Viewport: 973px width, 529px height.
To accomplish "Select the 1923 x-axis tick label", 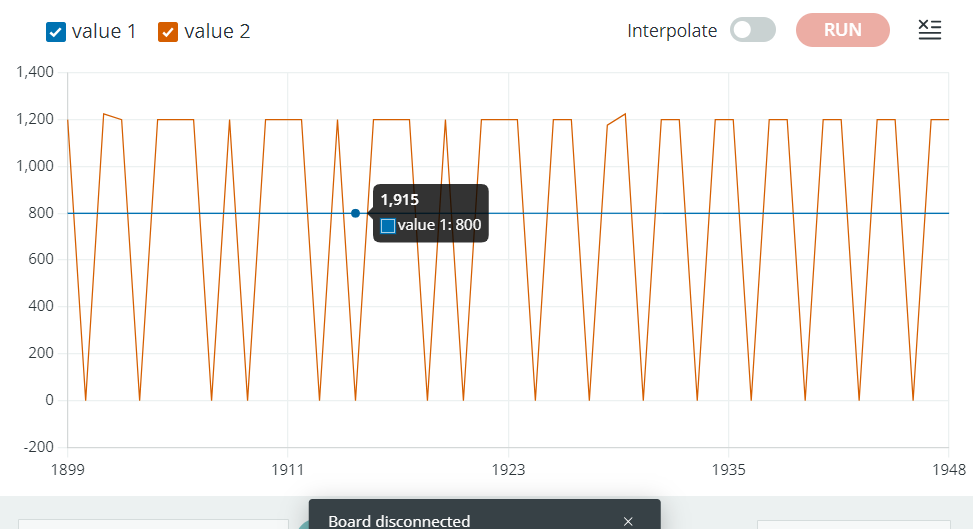I will (x=508, y=469).
